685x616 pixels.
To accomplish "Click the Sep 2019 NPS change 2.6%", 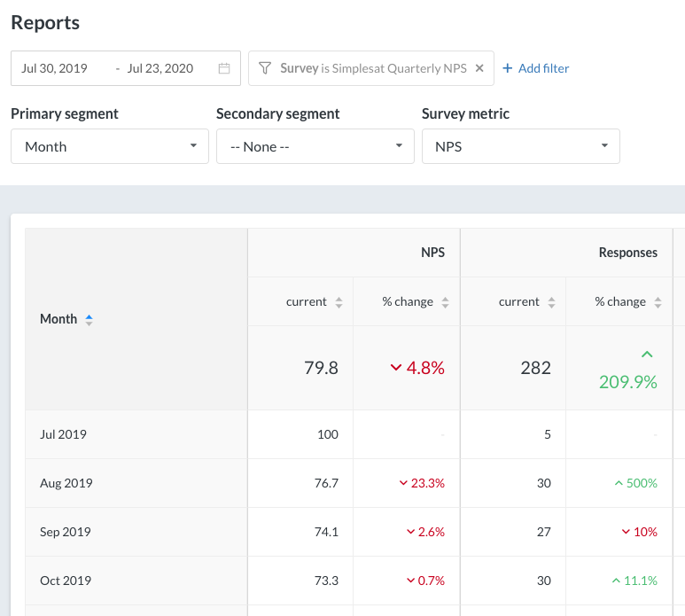I will click(x=425, y=532).
